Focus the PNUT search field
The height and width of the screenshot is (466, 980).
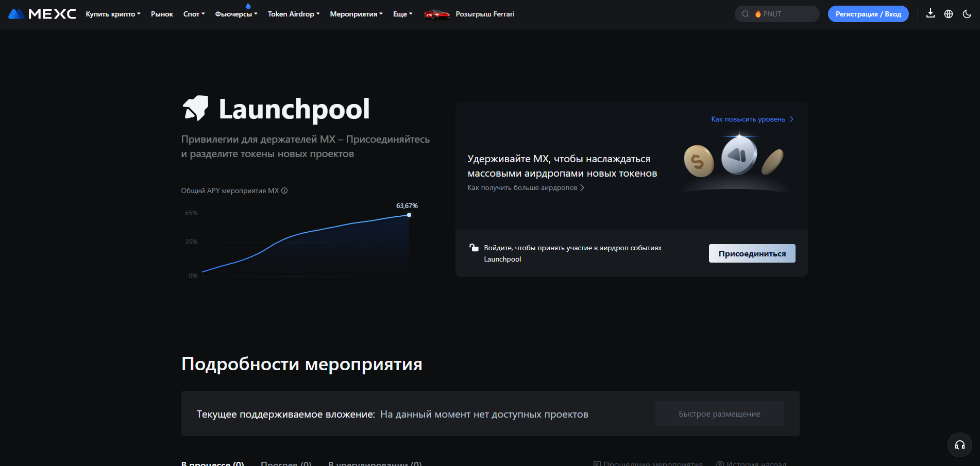point(777,14)
